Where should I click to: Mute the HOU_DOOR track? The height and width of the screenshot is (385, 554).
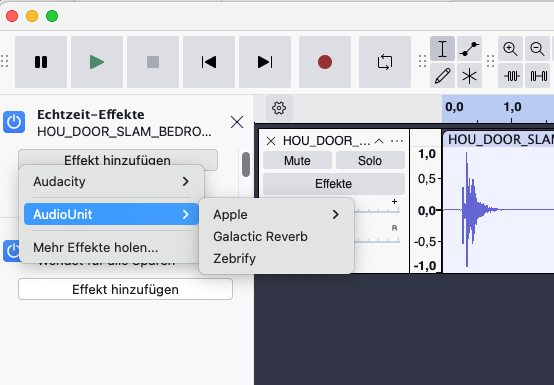pos(297,161)
